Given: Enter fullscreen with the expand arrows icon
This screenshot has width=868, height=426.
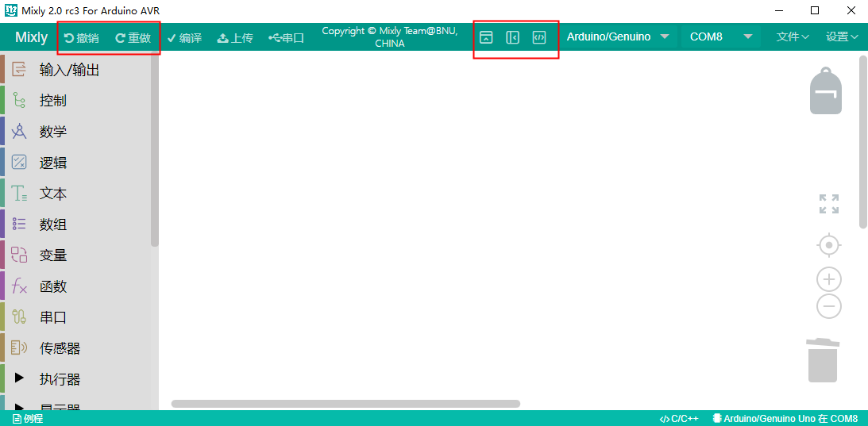Looking at the screenshot, I should (x=828, y=204).
